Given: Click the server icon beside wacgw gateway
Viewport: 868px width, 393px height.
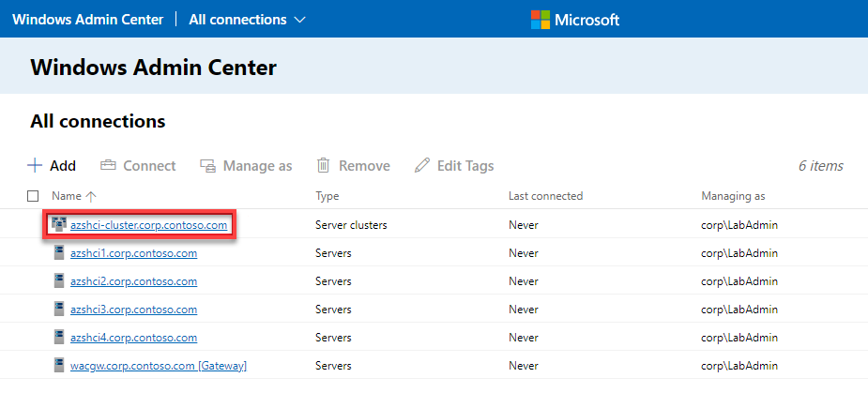Looking at the screenshot, I should pos(59,365).
